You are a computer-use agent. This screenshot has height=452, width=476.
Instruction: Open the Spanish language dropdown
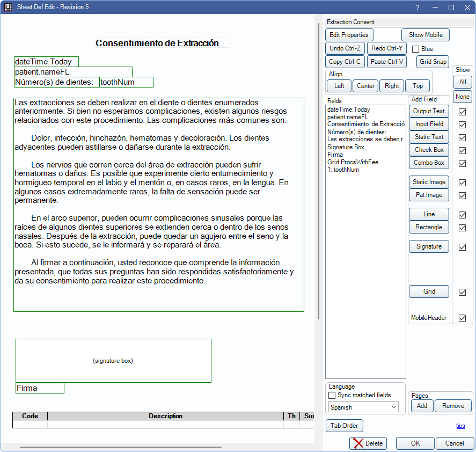click(363, 407)
